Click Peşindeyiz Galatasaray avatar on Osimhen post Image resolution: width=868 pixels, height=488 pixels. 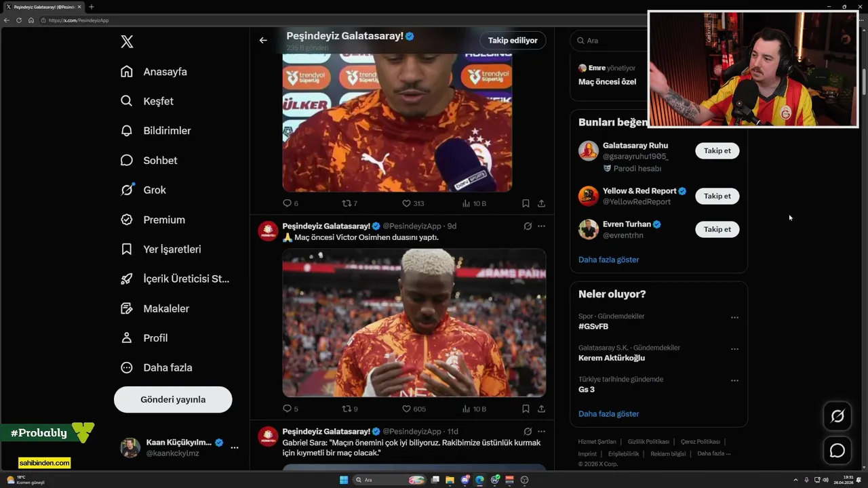pyautogui.click(x=268, y=231)
